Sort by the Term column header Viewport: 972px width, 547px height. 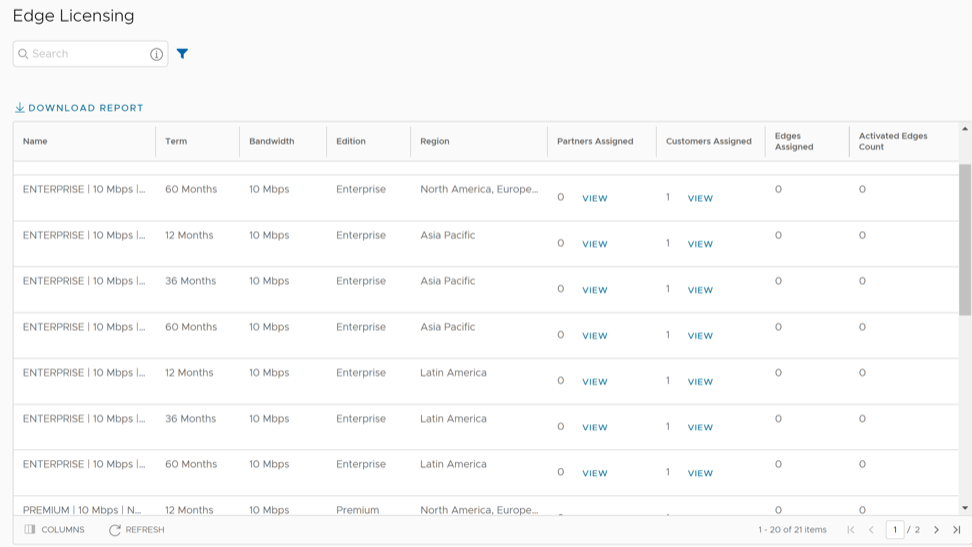[x=176, y=141]
